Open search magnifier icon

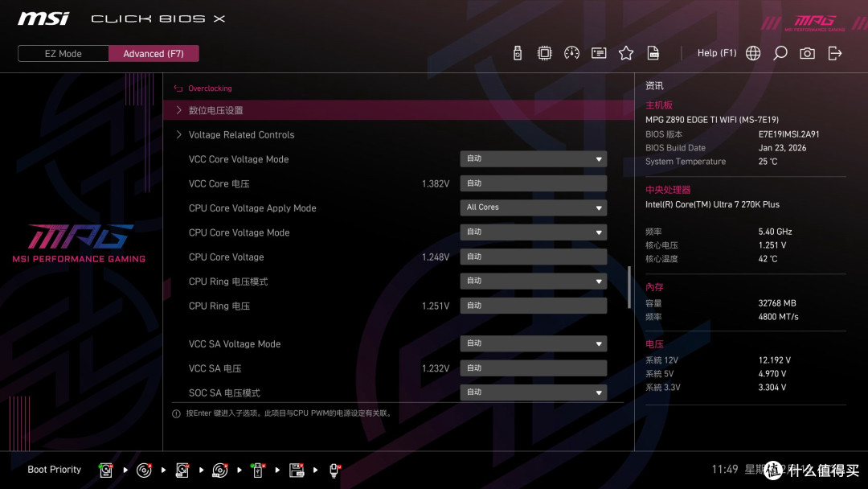click(x=780, y=53)
